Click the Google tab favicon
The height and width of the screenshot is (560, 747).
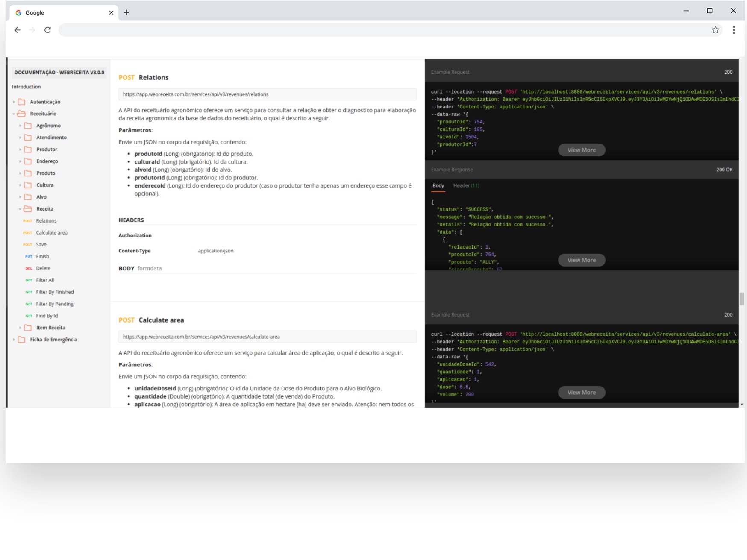[18, 13]
